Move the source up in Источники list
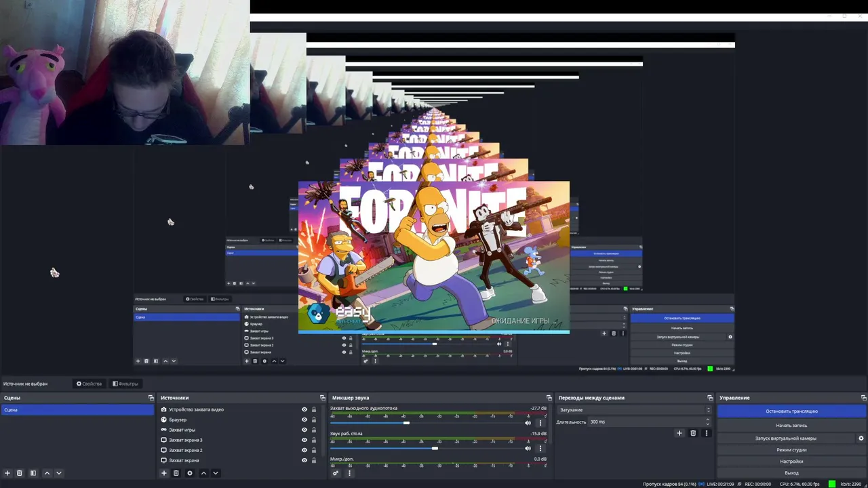Image resolution: width=868 pixels, height=488 pixels. tap(203, 473)
